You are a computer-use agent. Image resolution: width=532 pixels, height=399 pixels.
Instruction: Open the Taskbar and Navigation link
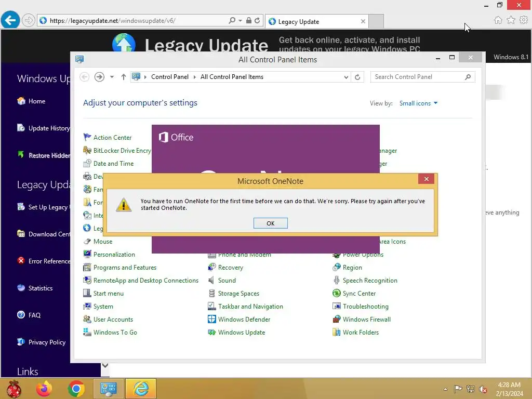click(x=250, y=307)
